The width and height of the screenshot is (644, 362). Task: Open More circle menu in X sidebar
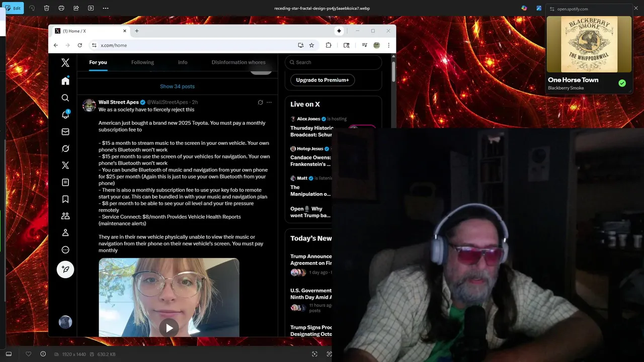pos(65,249)
